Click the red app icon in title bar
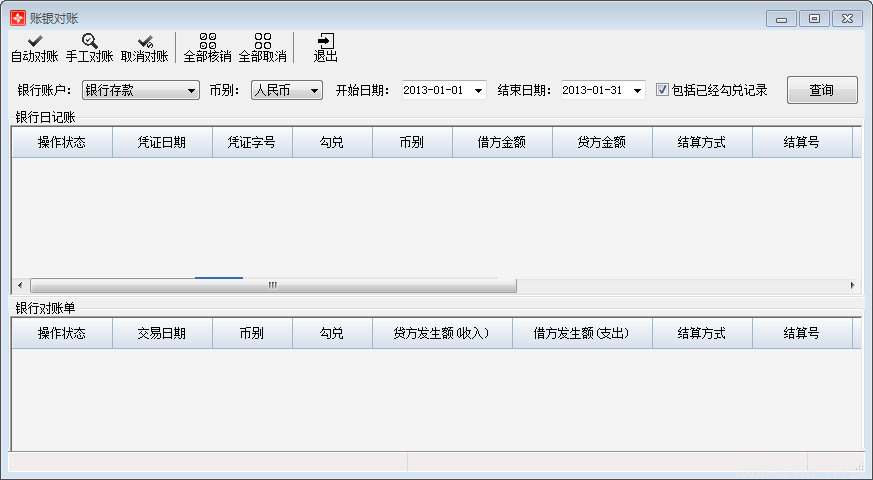 17,18
